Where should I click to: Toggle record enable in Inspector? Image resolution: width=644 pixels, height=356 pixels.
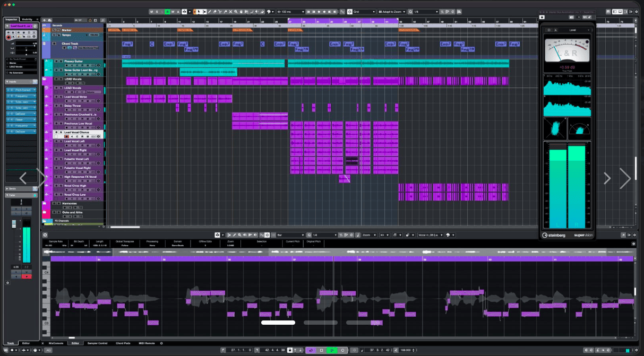coord(8,37)
